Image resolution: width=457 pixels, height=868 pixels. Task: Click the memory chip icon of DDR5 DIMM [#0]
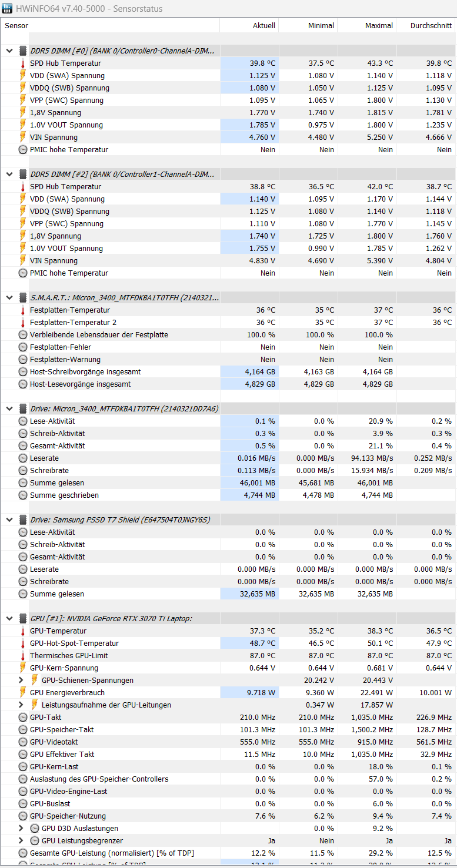pyautogui.click(x=23, y=51)
